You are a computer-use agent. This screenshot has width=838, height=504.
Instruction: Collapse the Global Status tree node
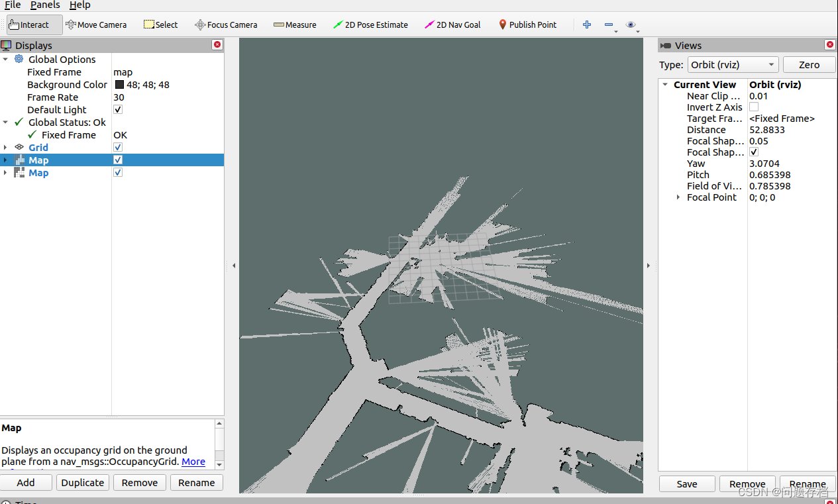coord(5,123)
